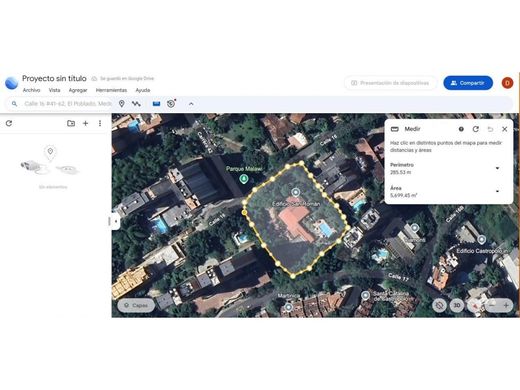Select the draw path or polygon tool
The width and height of the screenshot is (520, 390).
(x=136, y=104)
